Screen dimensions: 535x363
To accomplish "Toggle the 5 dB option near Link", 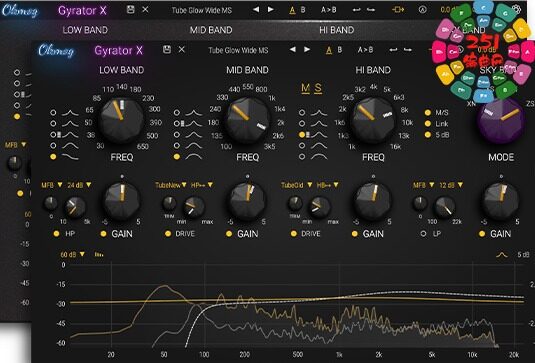I will click(428, 135).
